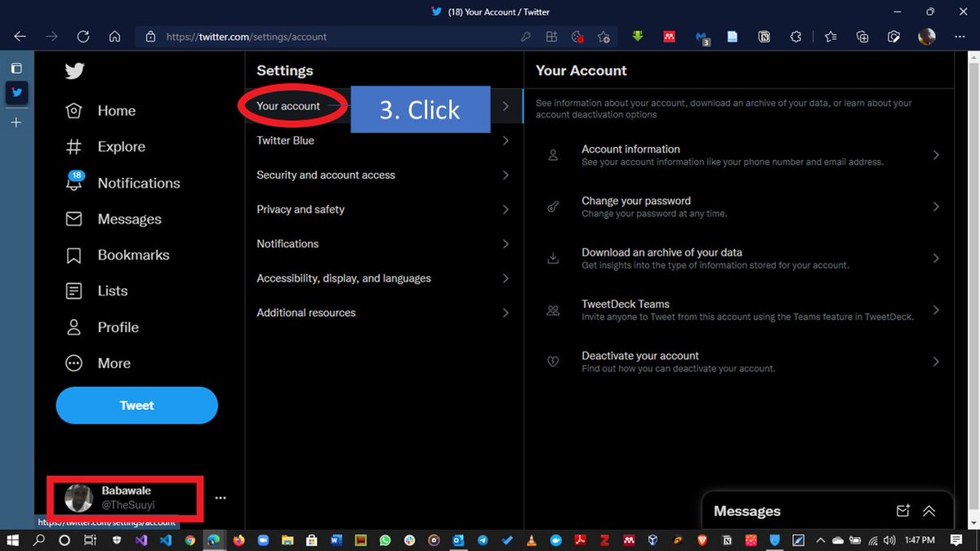Click the browser profile picture
Screen dimensions: 980x551
click(x=927, y=37)
